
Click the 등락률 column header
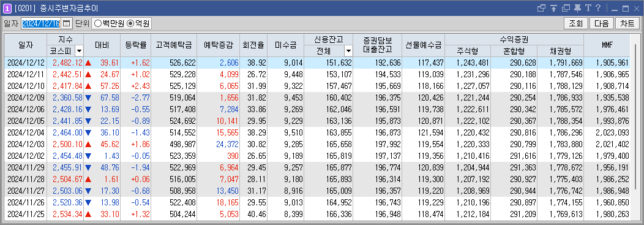[x=135, y=45]
